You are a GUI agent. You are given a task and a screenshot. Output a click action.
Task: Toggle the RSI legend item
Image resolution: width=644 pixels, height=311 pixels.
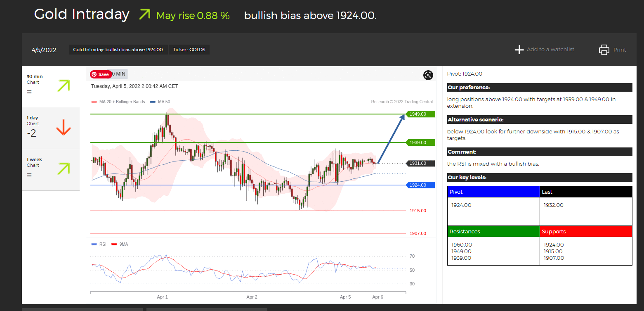[99, 244]
